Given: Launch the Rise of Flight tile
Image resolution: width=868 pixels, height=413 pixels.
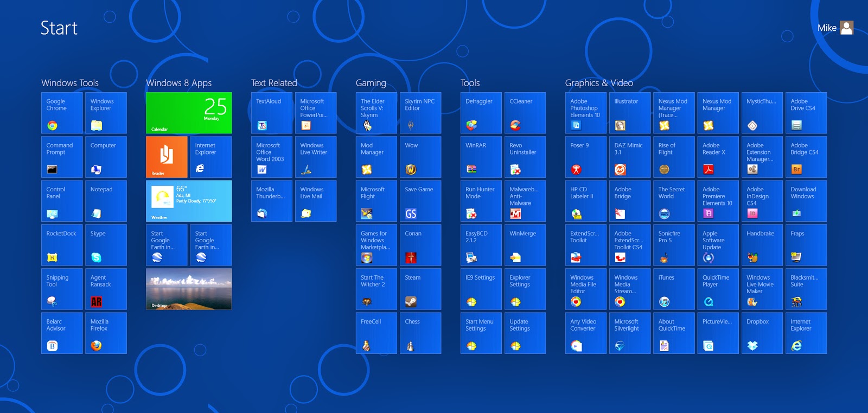Looking at the screenshot, I should click(674, 157).
